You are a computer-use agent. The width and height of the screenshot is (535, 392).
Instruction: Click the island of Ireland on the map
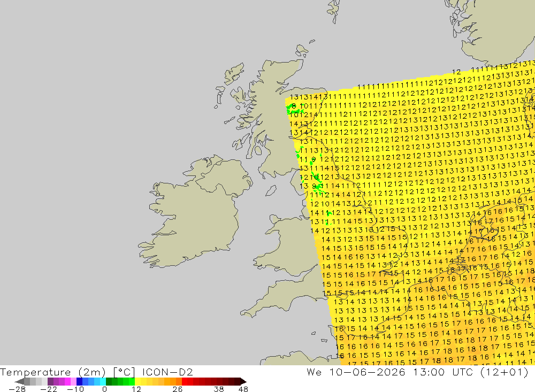[x=195, y=212]
